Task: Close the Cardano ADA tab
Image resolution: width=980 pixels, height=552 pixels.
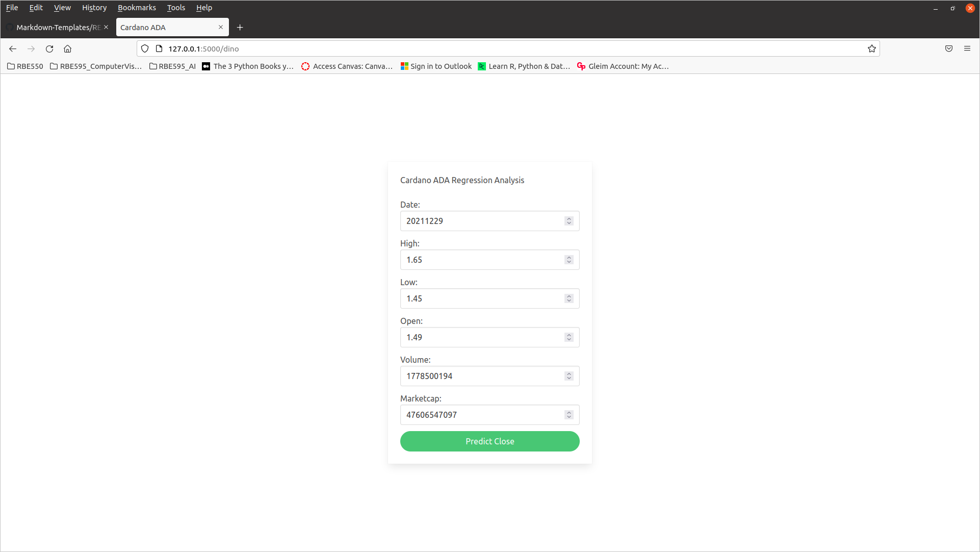Action: 221,28
